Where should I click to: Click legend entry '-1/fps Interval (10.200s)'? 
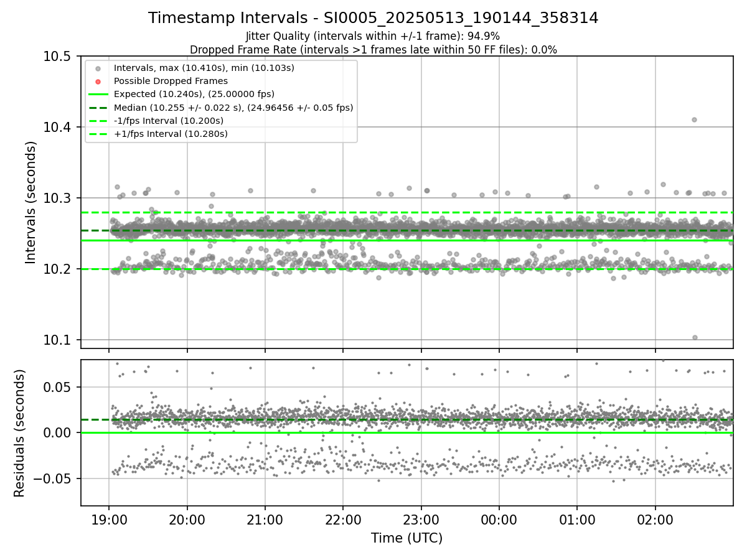tap(169, 121)
